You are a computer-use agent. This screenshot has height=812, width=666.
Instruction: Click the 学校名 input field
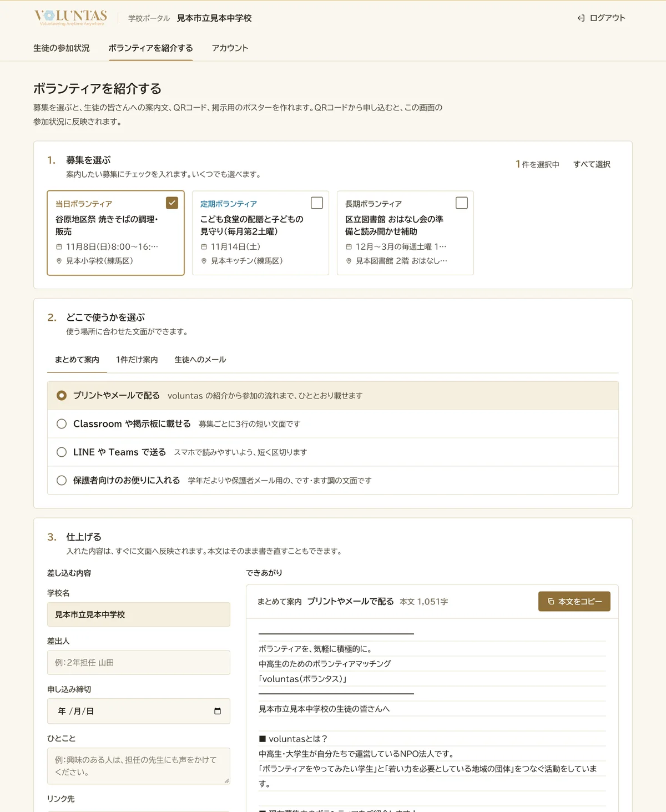(139, 615)
